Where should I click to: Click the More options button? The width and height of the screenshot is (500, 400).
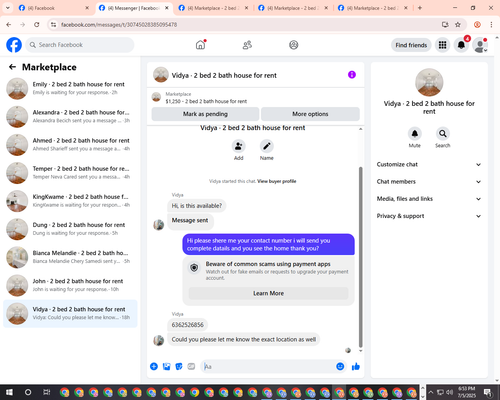pos(310,114)
